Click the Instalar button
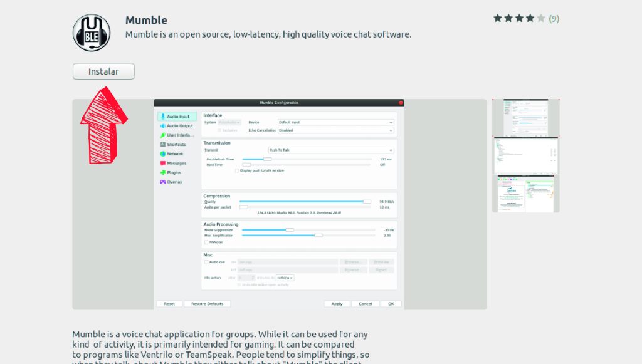Viewport: 642px width, 364px height. 103,71
